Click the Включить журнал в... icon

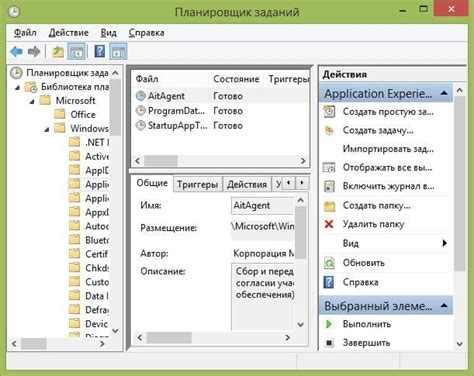329,186
